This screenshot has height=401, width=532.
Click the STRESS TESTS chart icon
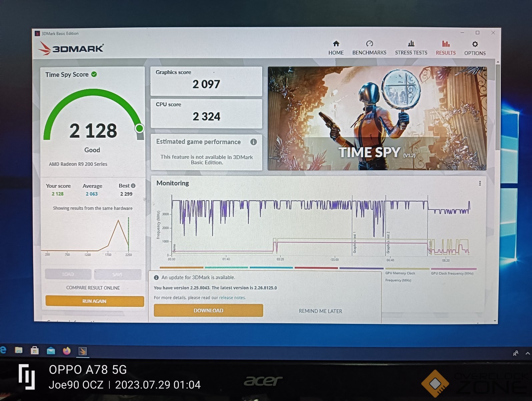tap(411, 44)
